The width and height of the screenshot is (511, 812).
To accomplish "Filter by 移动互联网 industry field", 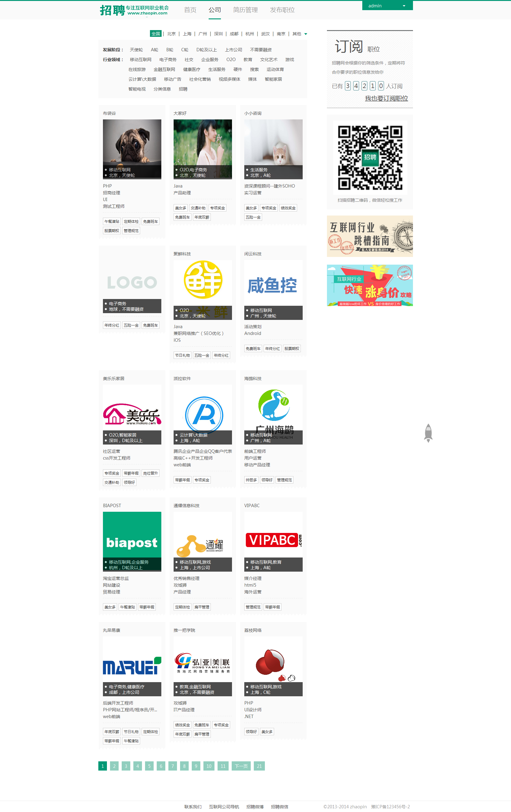I will [140, 60].
